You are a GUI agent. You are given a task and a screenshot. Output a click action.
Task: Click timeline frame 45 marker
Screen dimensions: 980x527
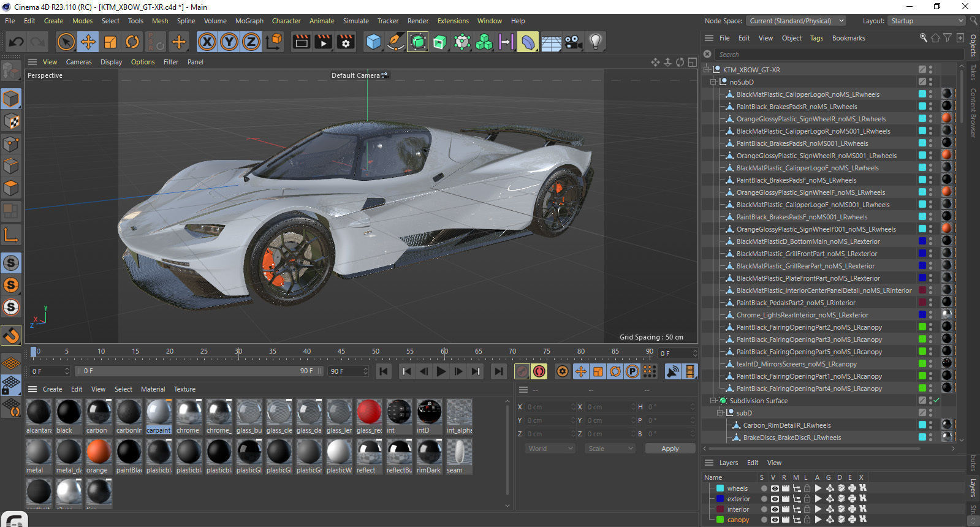pyautogui.click(x=341, y=351)
